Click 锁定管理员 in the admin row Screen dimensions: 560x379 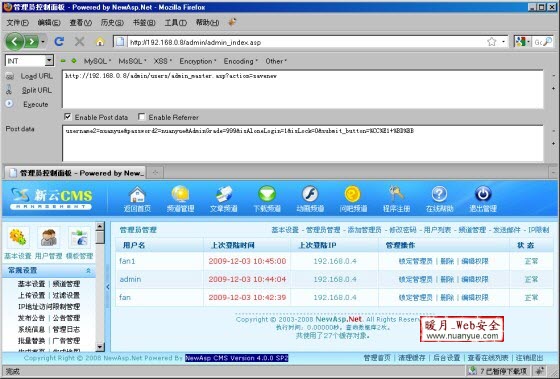415,279
